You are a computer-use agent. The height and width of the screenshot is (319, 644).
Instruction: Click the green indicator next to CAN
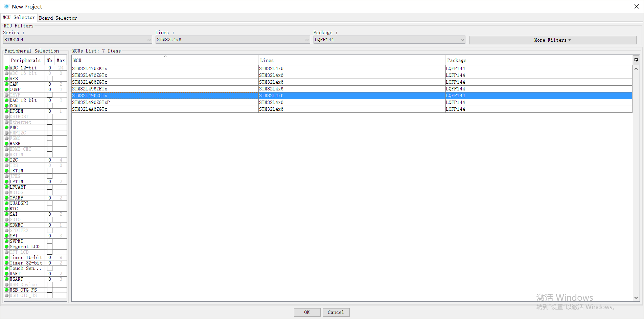pos(6,84)
